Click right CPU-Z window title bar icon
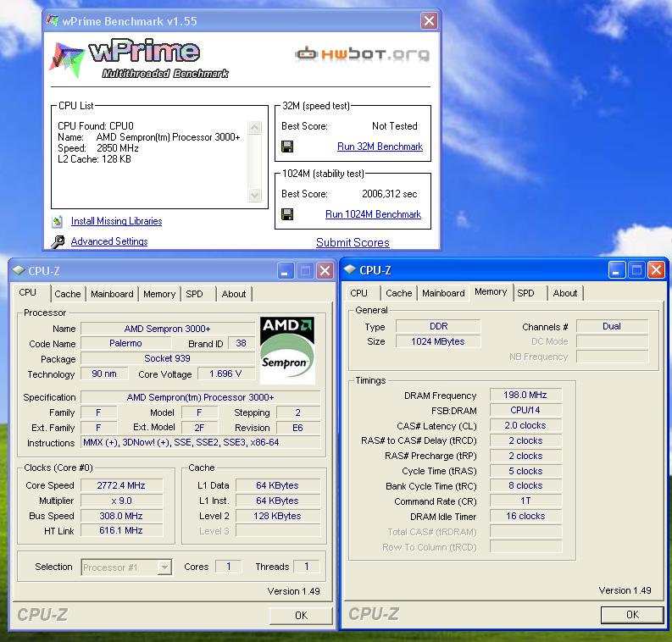Image resolution: width=672 pixels, height=642 pixels. coord(350,270)
